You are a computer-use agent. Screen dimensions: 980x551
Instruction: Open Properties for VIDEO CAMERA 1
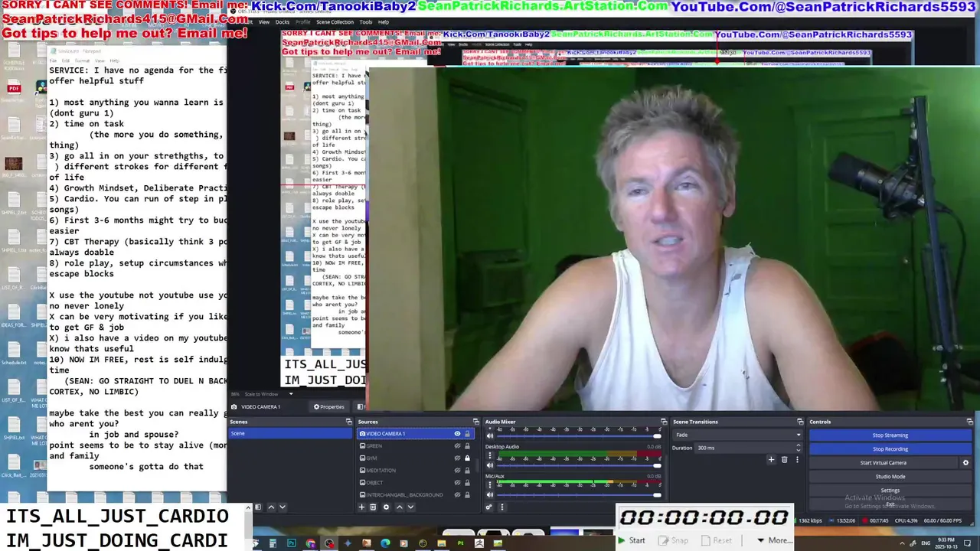click(328, 406)
